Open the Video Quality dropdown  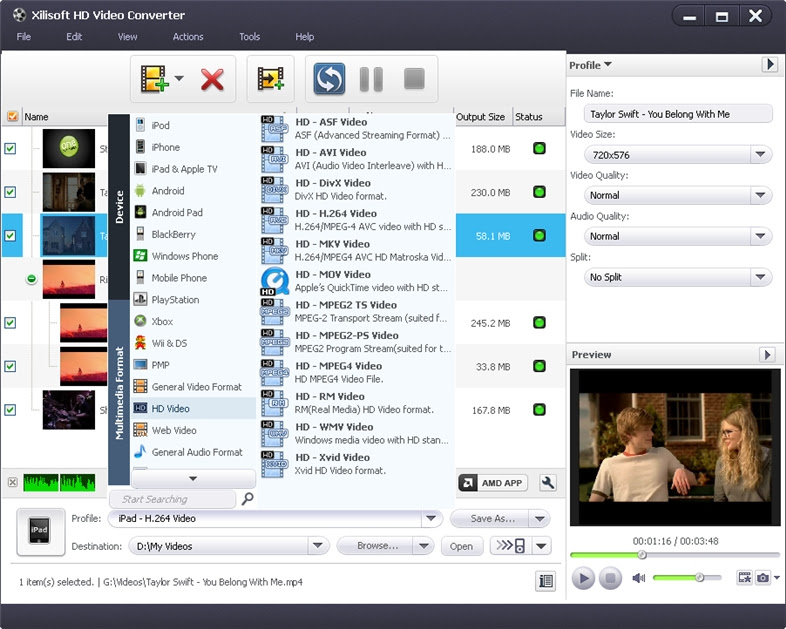click(x=760, y=195)
